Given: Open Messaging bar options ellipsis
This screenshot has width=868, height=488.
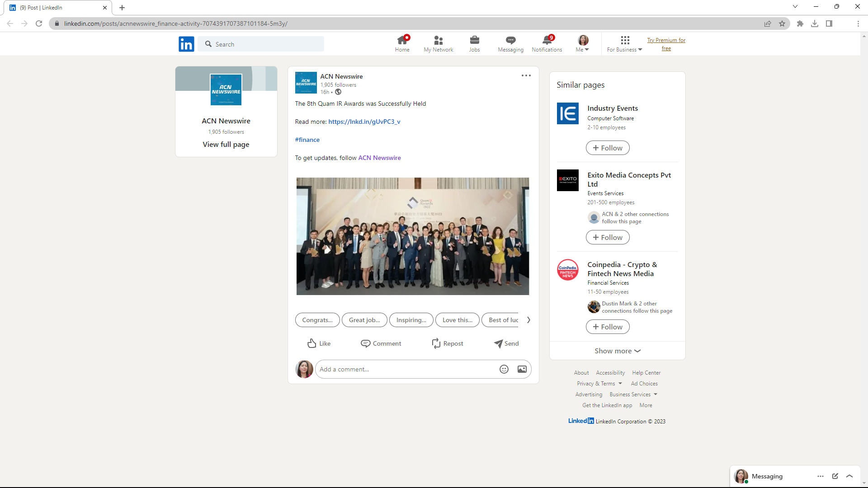Looking at the screenshot, I should (821, 476).
